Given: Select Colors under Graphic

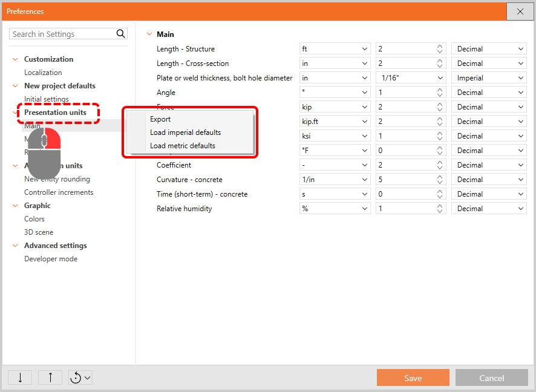Looking at the screenshot, I should pyautogui.click(x=34, y=219).
